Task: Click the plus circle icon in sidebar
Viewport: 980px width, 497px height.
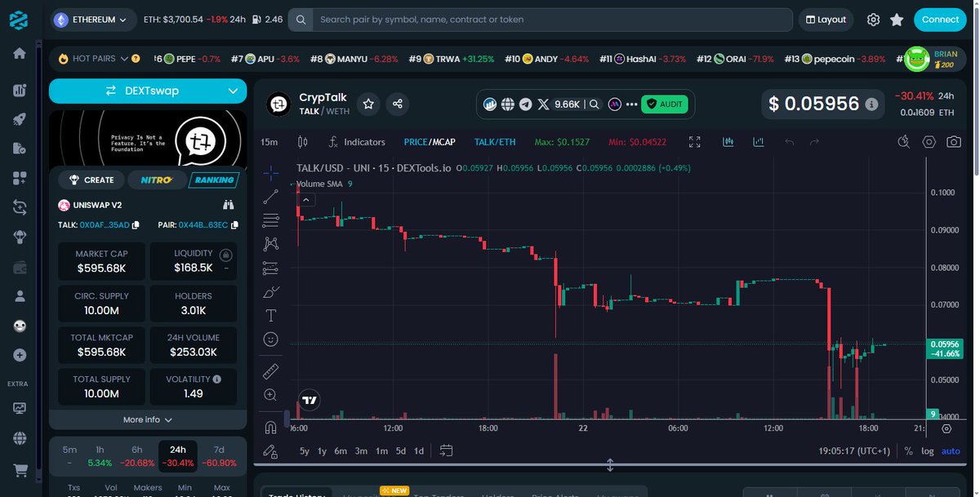Action: point(20,355)
